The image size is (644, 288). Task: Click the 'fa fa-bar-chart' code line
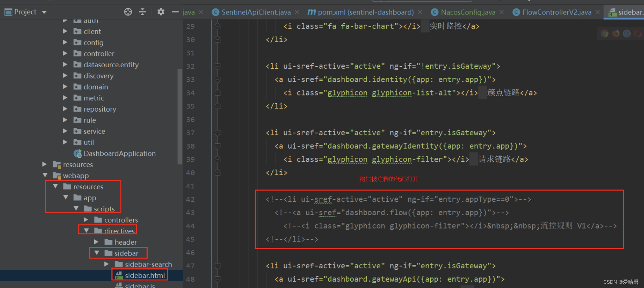click(x=381, y=26)
